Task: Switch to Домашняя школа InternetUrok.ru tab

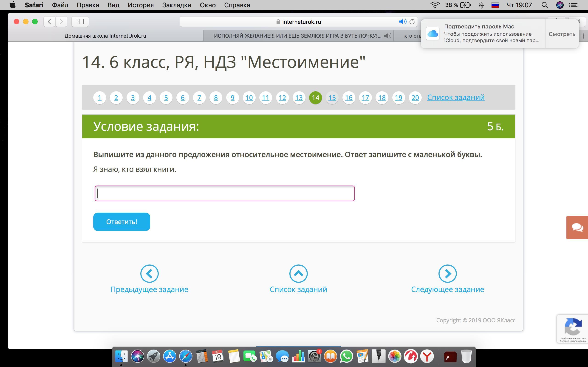Action: [x=105, y=36]
